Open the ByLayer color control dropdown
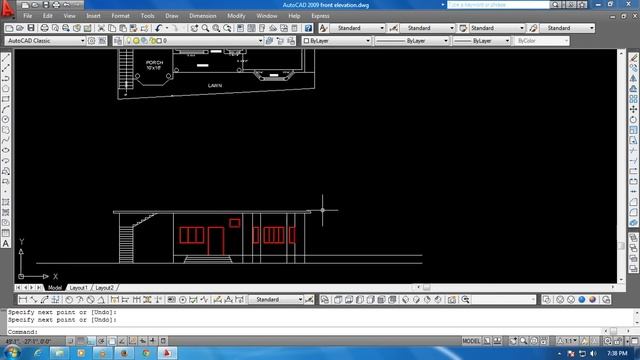 point(367,41)
